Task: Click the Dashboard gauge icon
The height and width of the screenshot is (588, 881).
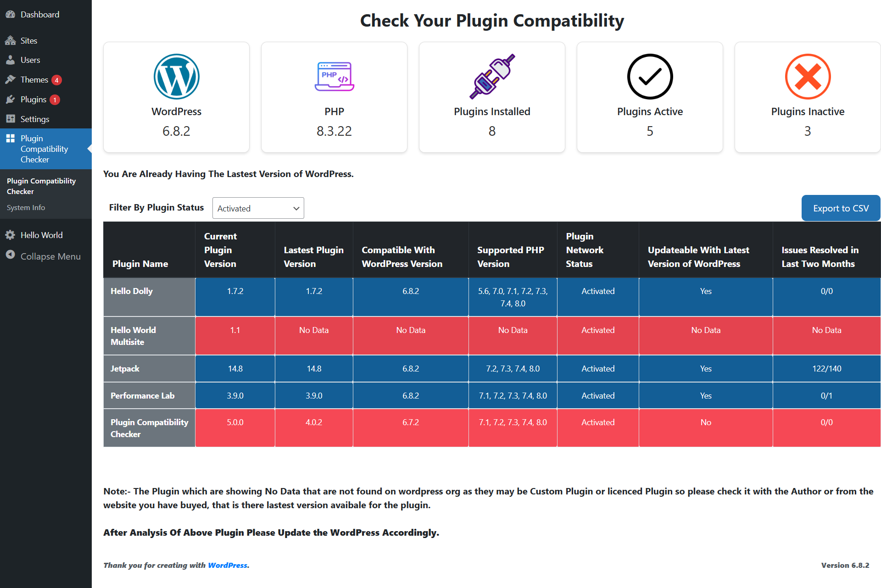Action: (x=10, y=14)
